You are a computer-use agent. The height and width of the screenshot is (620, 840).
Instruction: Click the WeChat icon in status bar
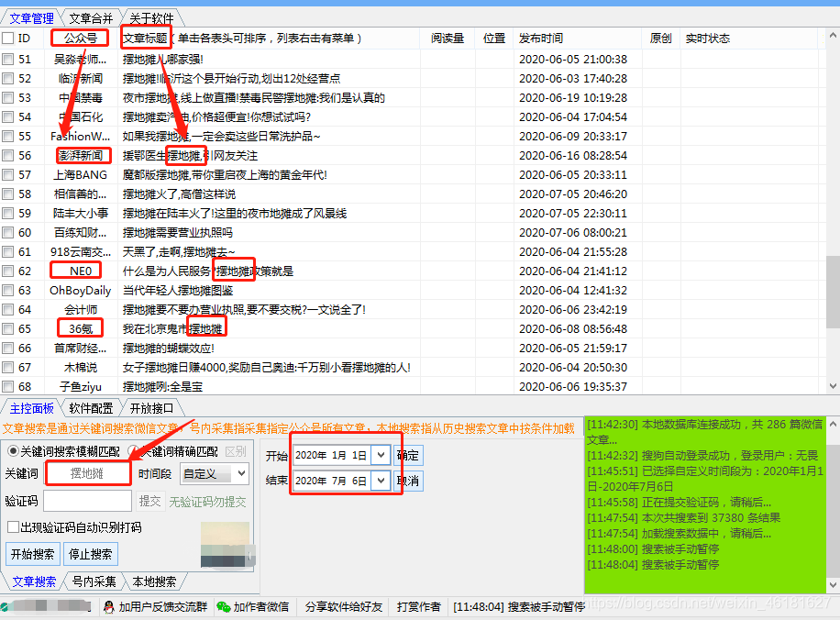click(224, 606)
